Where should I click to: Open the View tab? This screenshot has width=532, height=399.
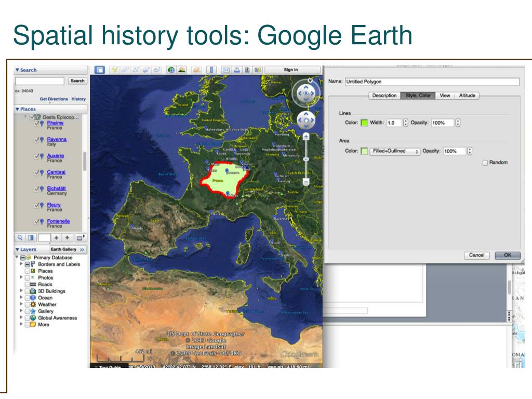tap(445, 96)
